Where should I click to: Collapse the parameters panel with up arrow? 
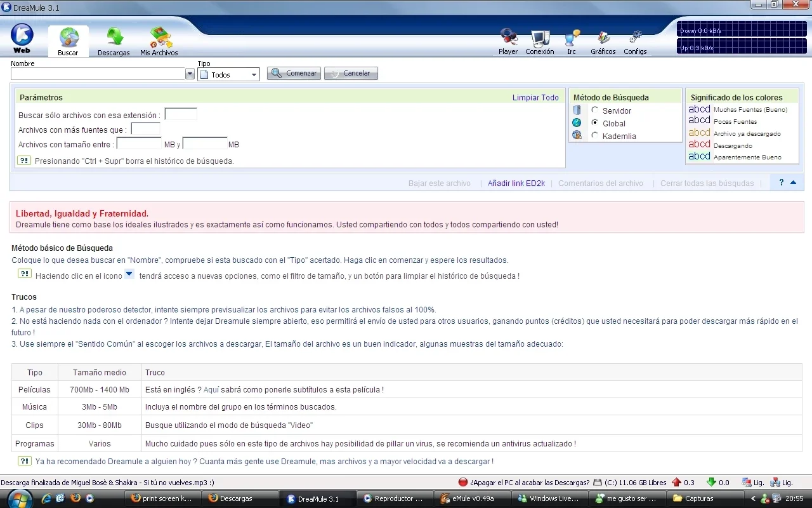(x=793, y=183)
